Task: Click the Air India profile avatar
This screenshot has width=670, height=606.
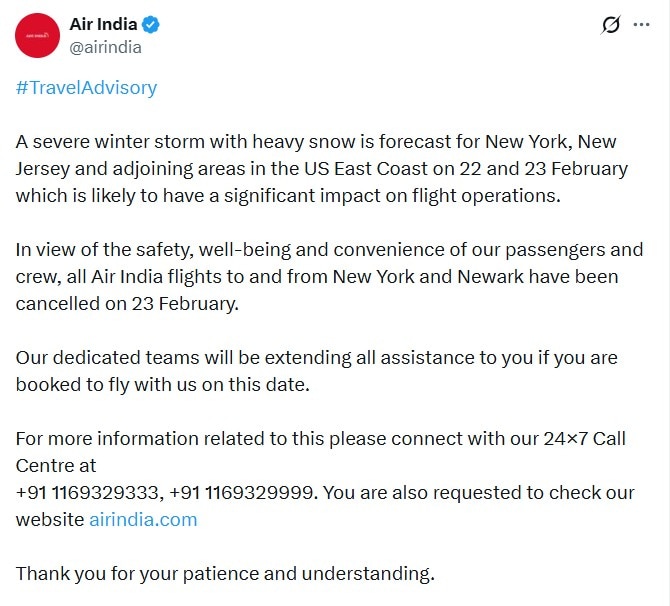Action: coord(37,35)
